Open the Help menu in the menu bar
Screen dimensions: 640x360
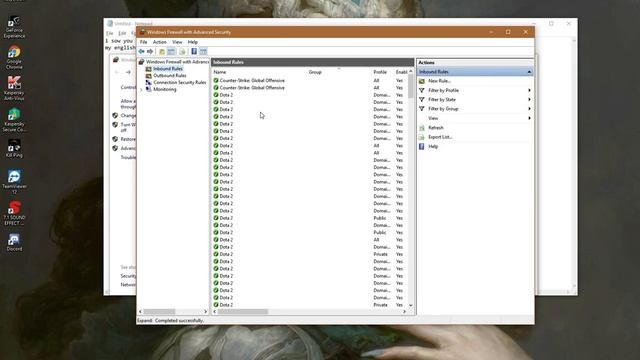[x=193, y=42]
